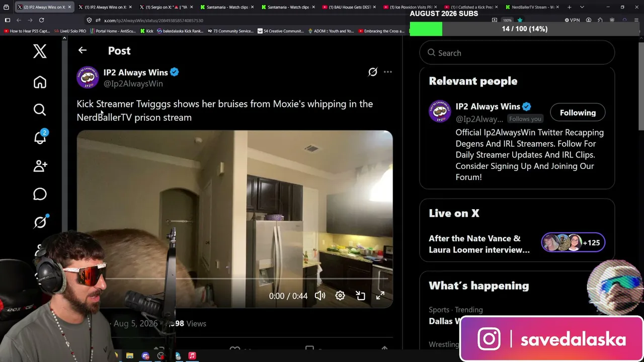Open IP2 Always Wins profile name link

click(135, 72)
